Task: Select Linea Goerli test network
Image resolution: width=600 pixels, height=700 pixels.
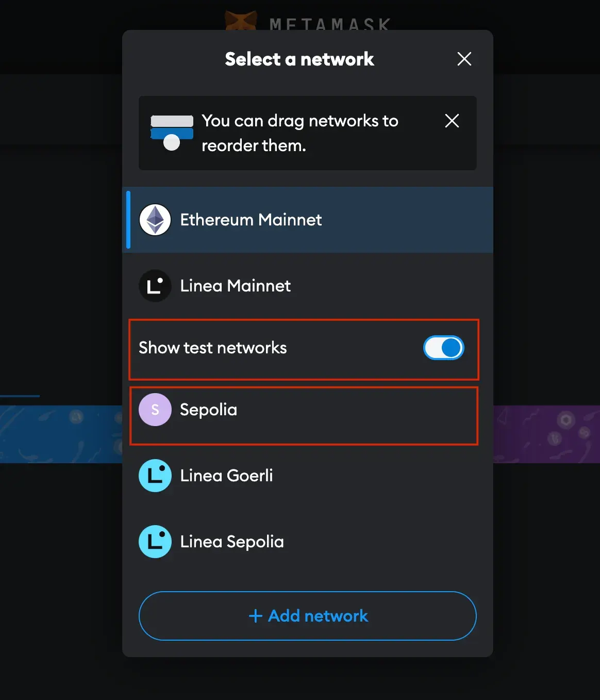Action: [x=308, y=476]
